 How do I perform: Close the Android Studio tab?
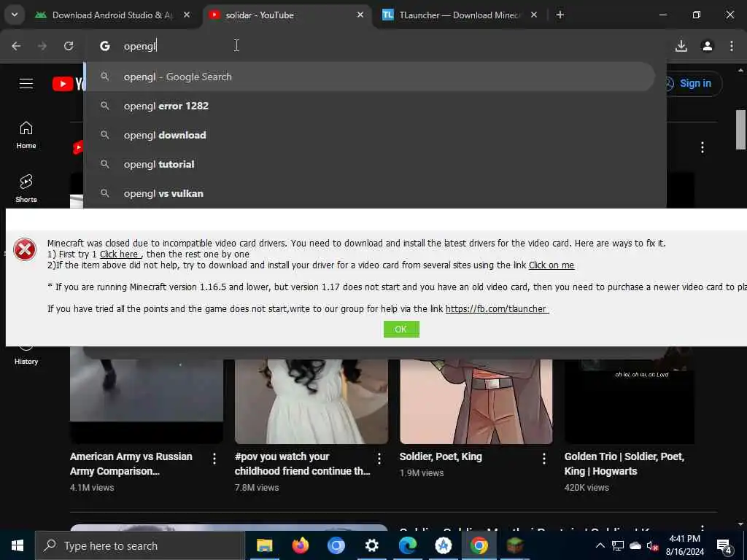click(x=187, y=15)
